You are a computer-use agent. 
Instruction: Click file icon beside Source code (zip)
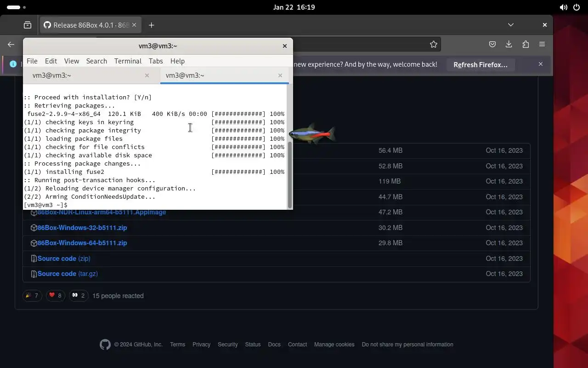(x=34, y=259)
